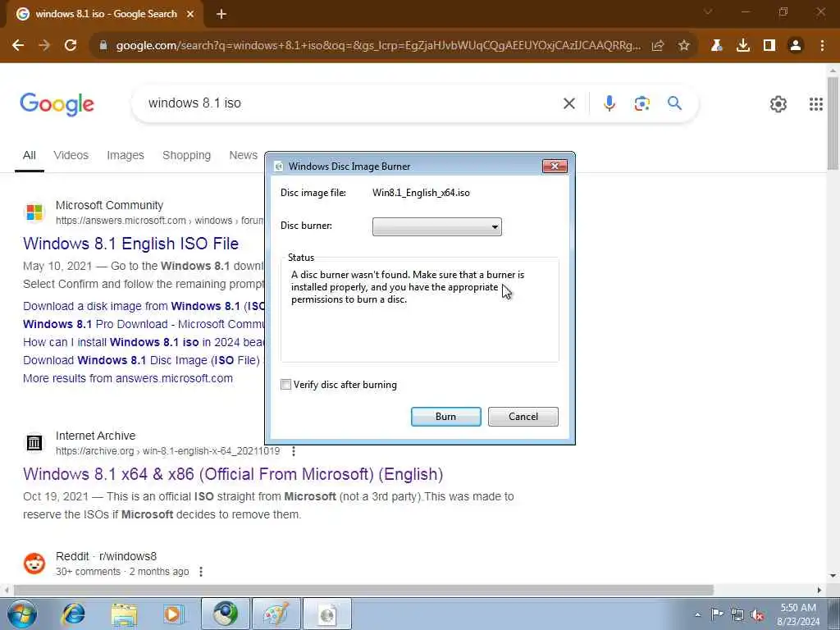This screenshot has height=630, width=840.
Task: Go back in Chrome
Action: (18, 46)
